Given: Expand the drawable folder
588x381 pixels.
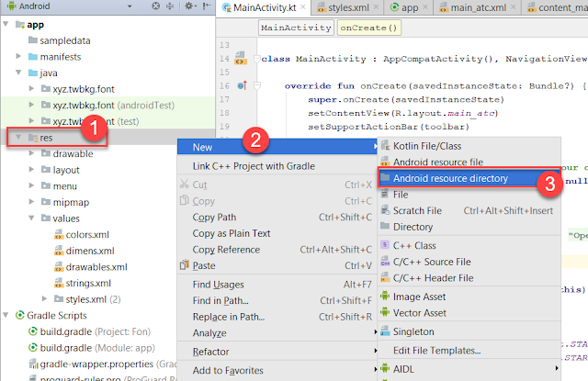Looking at the screenshot, I should tap(31, 153).
